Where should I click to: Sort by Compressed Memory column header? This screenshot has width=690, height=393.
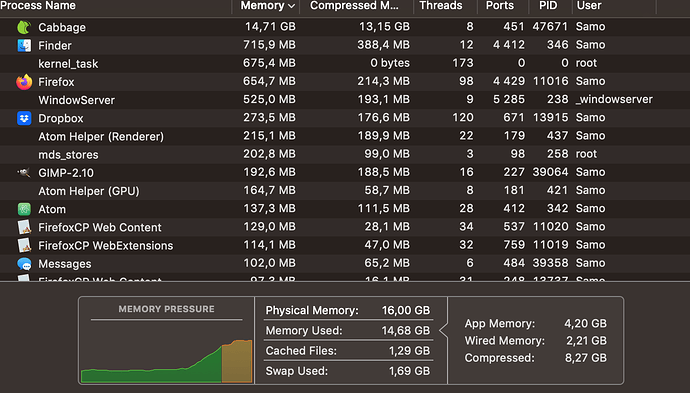(354, 6)
